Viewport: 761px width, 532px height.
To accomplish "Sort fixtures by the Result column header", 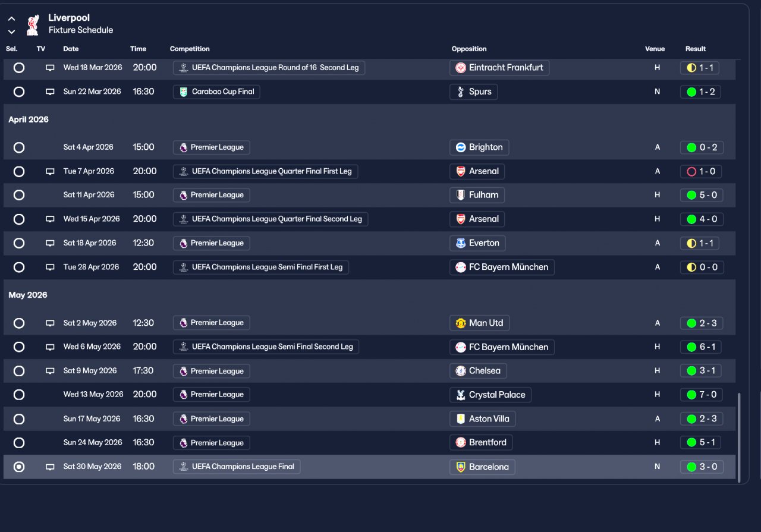I will coord(696,49).
